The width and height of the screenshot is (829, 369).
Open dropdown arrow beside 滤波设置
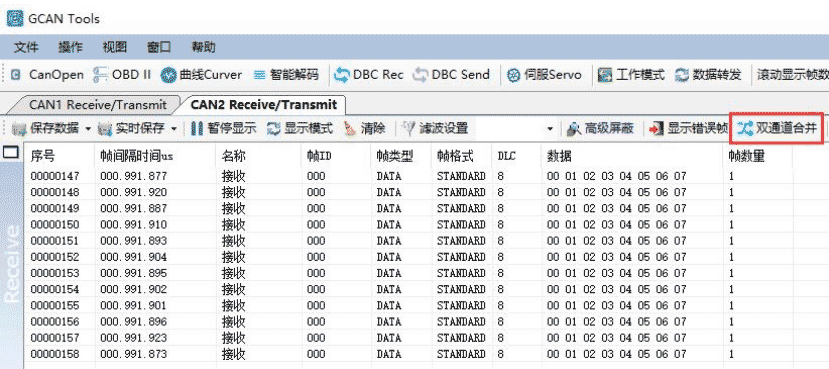click(550, 128)
